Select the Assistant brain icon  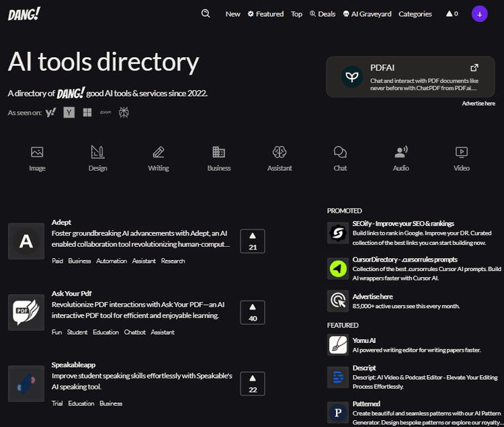280,153
